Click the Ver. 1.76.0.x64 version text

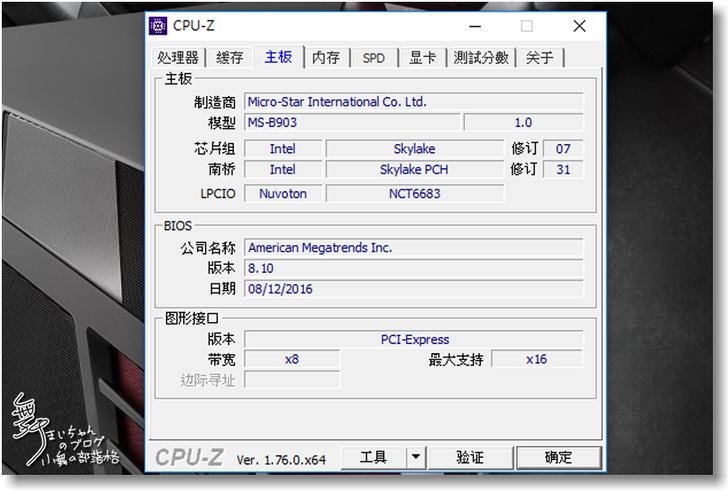[281, 460]
